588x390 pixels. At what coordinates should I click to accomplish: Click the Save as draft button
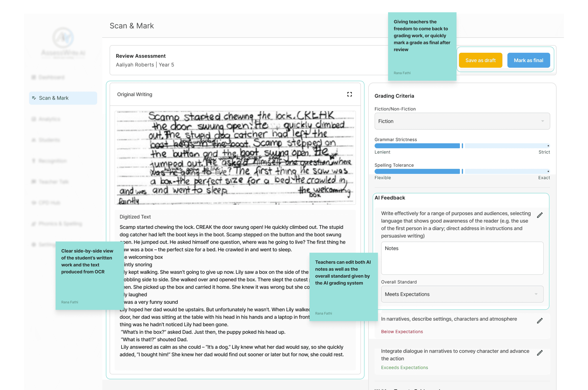[x=480, y=60]
